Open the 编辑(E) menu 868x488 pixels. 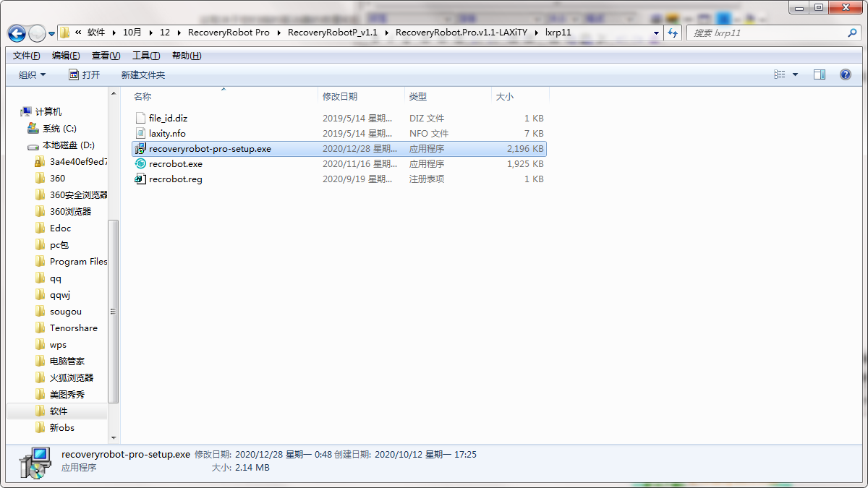pos(66,56)
